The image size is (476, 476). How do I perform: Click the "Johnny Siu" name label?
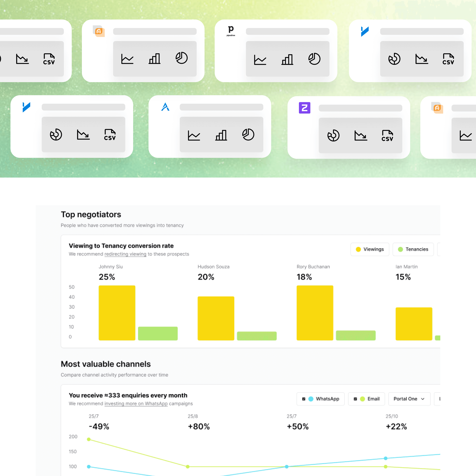click(111, 267)
